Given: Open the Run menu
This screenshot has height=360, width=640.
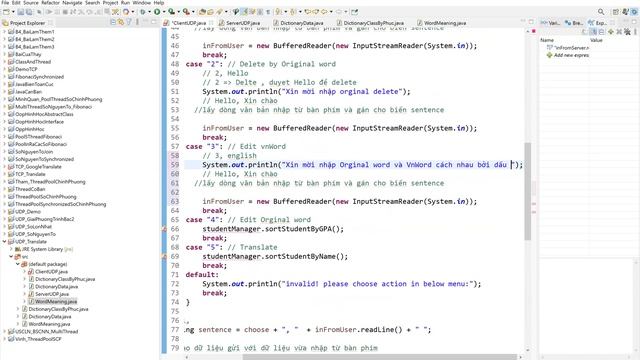Looking at the screenshot, I should (125, 2).
